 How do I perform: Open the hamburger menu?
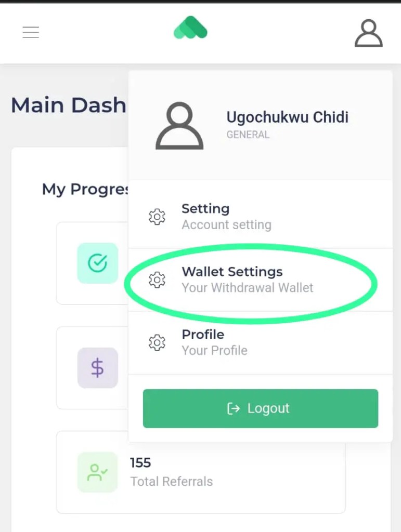click(31, 32)
